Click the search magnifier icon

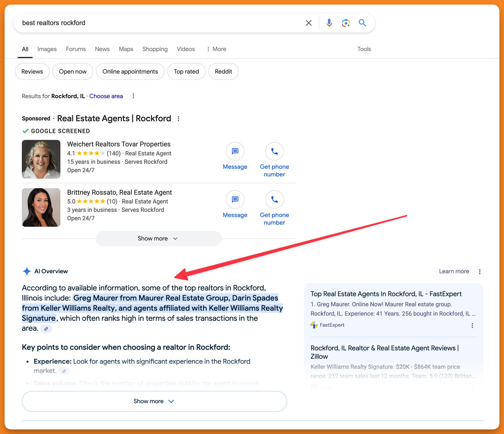(362, 23)
